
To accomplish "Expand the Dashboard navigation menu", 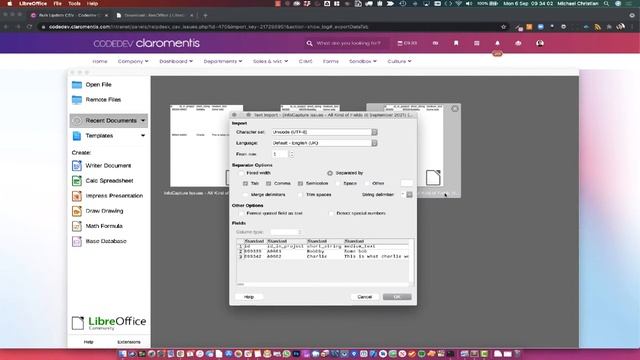I will (176, 61).
